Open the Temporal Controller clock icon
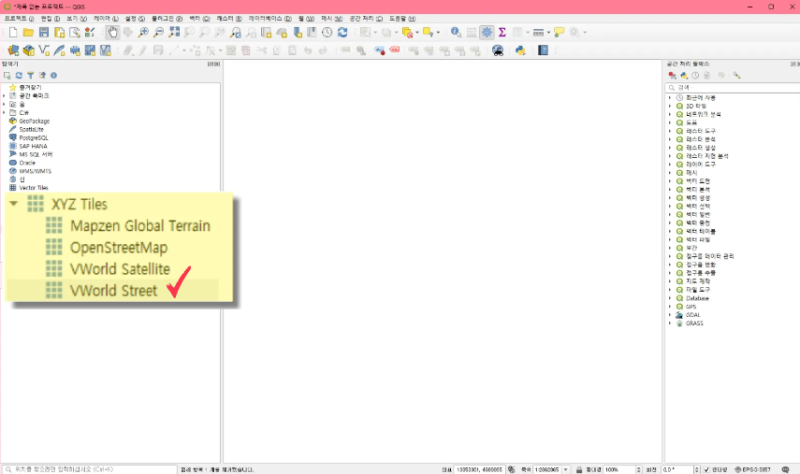The width and height of the screenshot is (800, 474). 327,32
